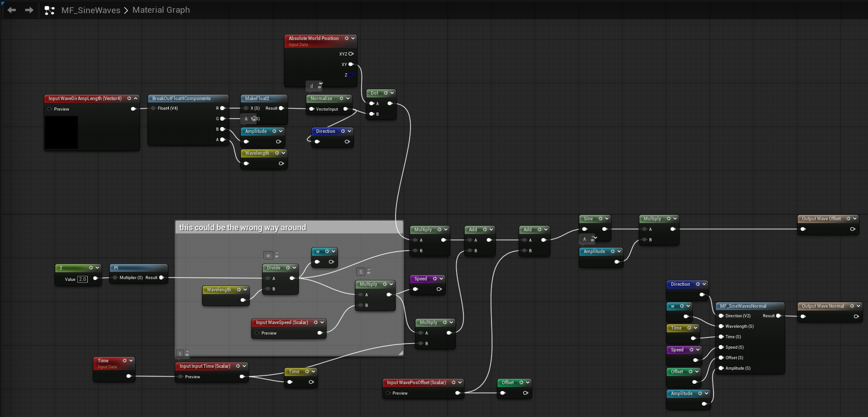Toggle the InputWaveSpeed node Preview pin

[257, 333]
